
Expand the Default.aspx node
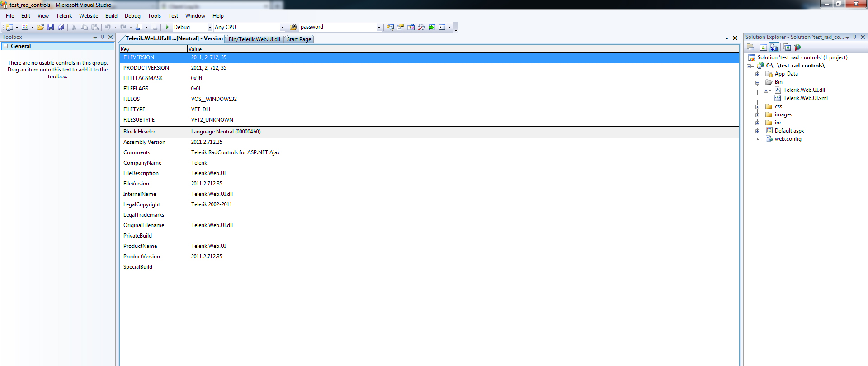(758, 131)
